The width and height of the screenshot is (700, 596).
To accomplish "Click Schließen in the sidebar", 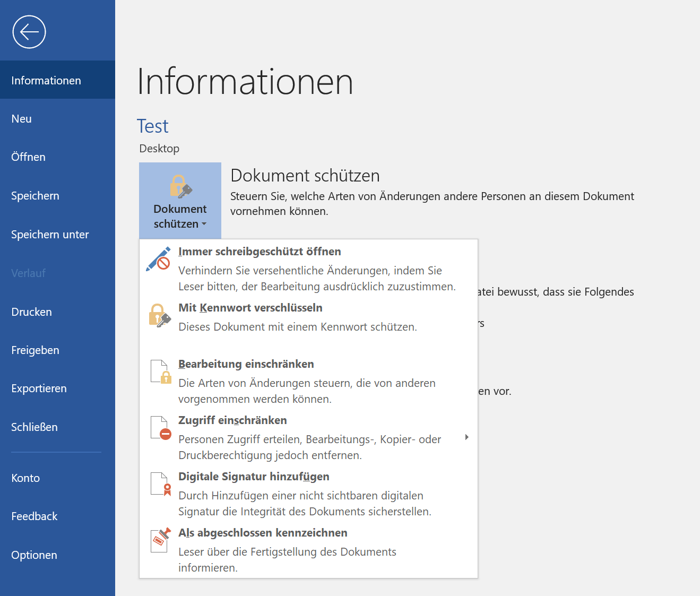I will coord(57,427).
